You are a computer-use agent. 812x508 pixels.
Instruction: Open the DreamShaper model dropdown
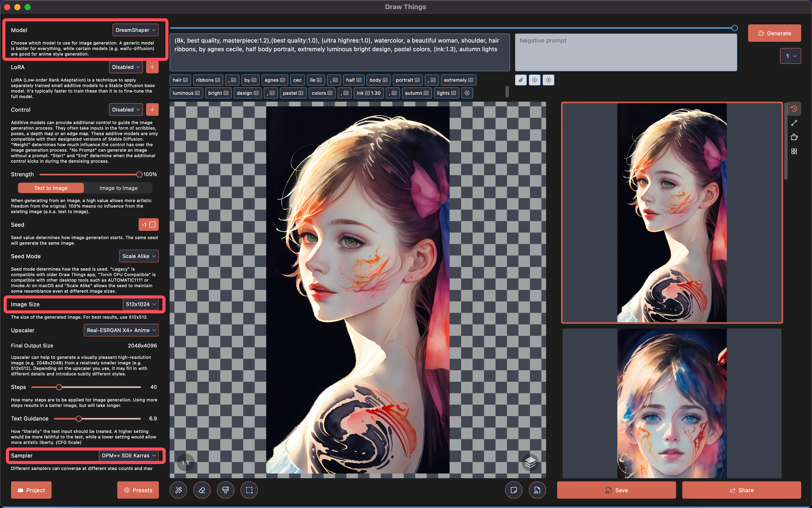[135, 30]
